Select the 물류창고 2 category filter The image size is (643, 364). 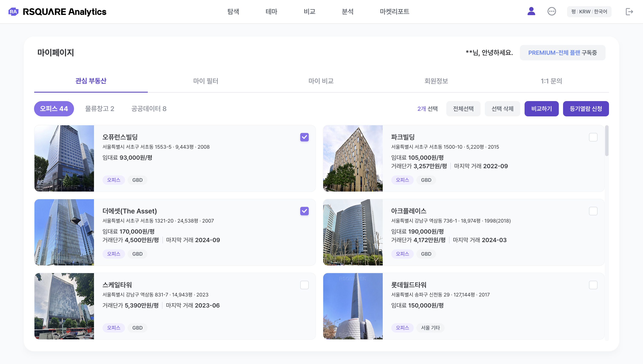100,109
